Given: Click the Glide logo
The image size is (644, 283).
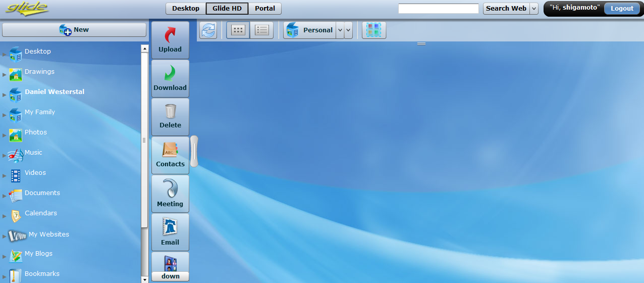Looking at the screenshot, I should (27, 8).
